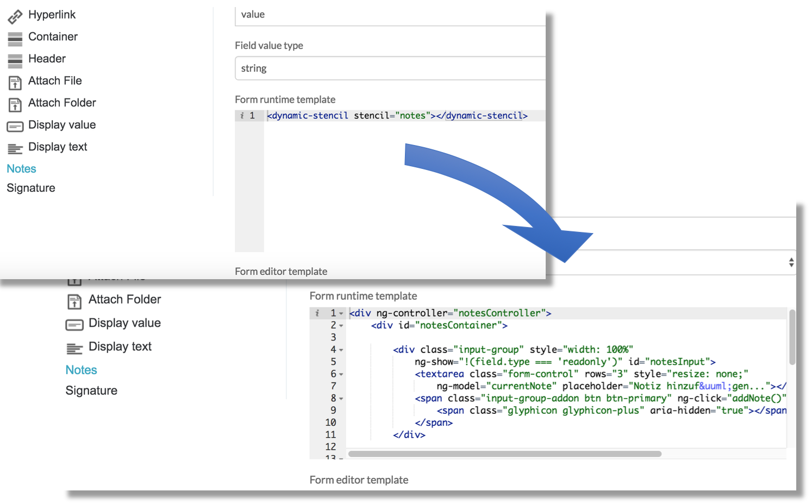Click the Hyperlink chain icon in the front window
The image size is (812, 504).
pos(15,16)
